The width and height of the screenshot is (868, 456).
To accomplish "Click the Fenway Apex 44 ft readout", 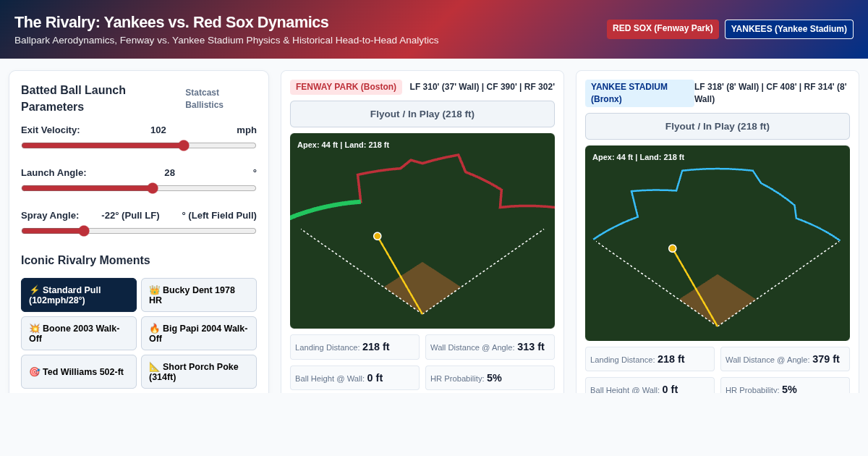I will [343, 145].
